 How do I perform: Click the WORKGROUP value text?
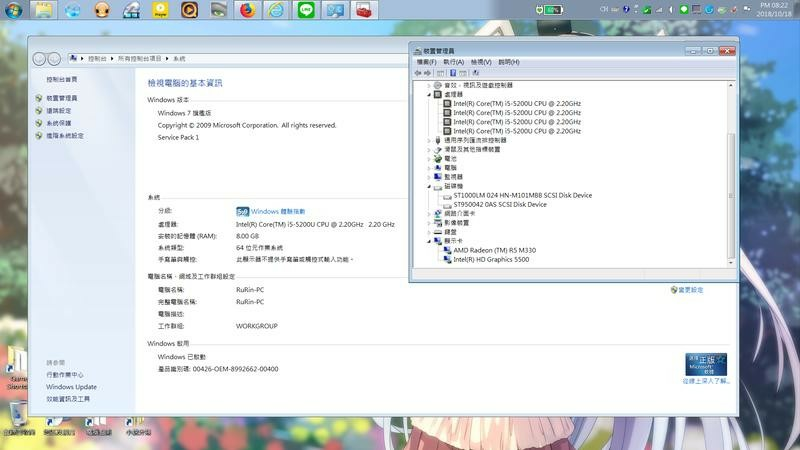click(x=257, y=326)
